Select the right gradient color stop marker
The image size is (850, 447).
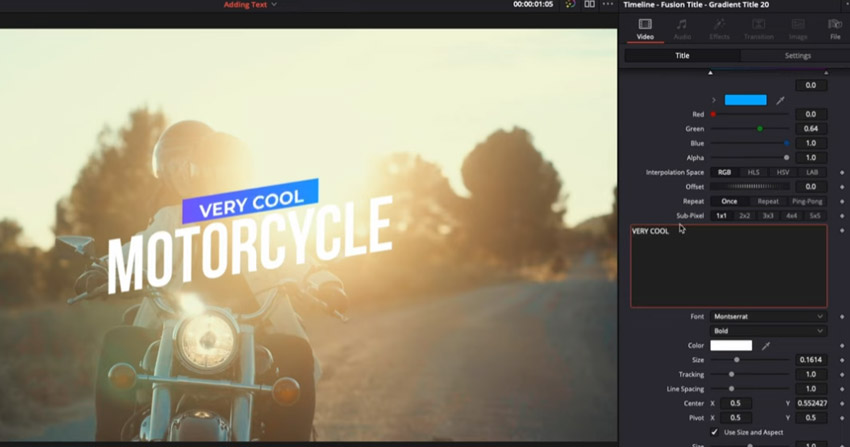click(826, 73)
